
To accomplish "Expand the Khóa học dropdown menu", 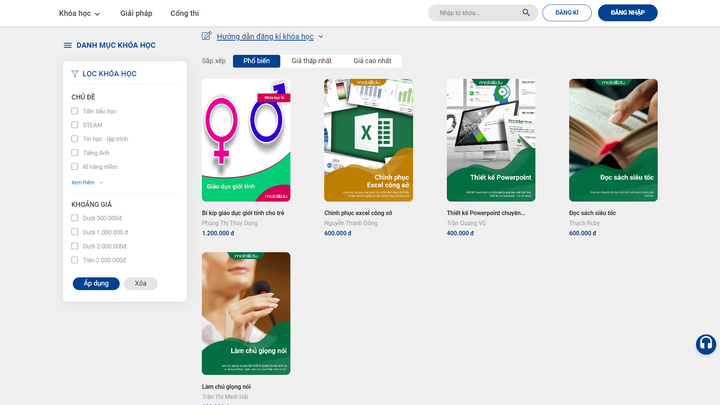I will point(79,13).
